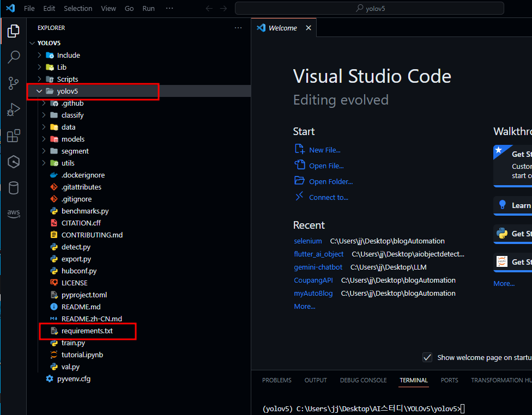Open the Run menu
The width and height of the screenshot is (532, 415).
tap(149, 9)
